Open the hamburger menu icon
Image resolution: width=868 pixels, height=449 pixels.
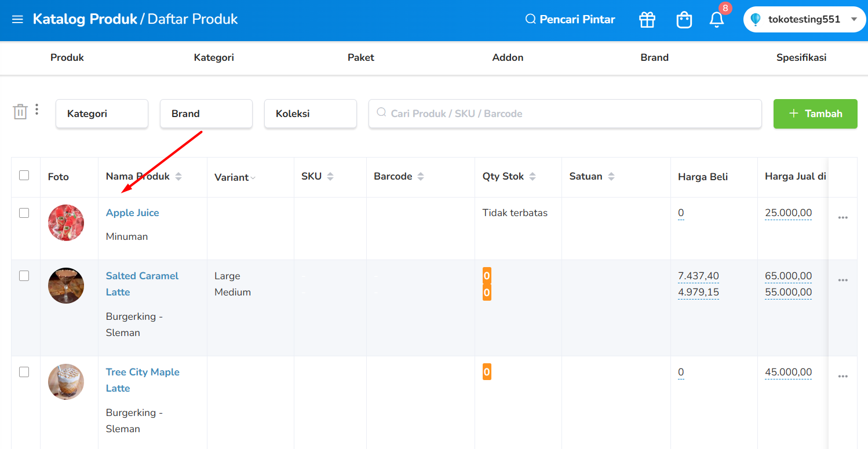coord(17,20)
